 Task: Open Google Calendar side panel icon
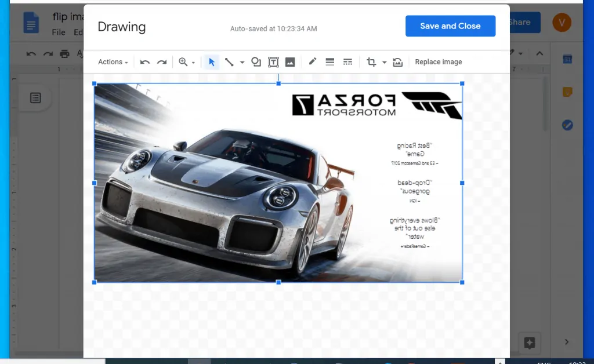click(x=567, y=59)
